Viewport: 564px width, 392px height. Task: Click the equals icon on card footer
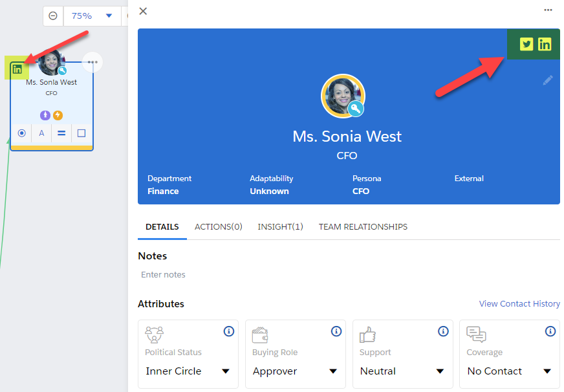coord(61,133)
